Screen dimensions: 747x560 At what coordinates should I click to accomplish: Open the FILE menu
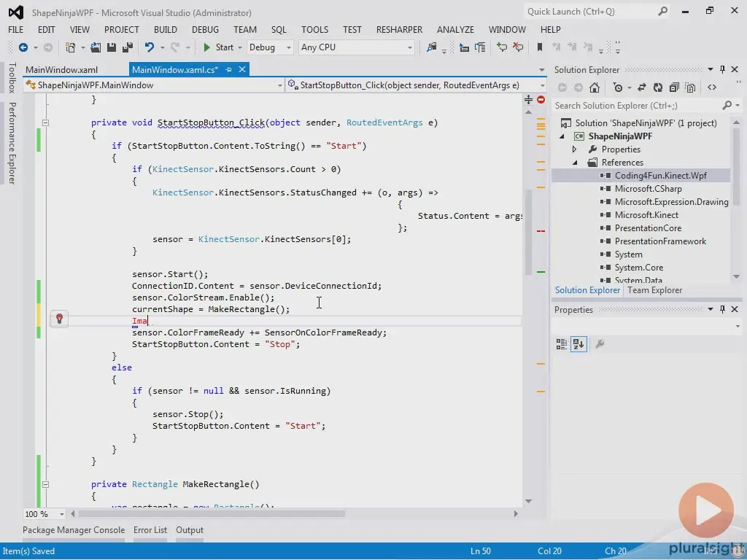[16, 29]
